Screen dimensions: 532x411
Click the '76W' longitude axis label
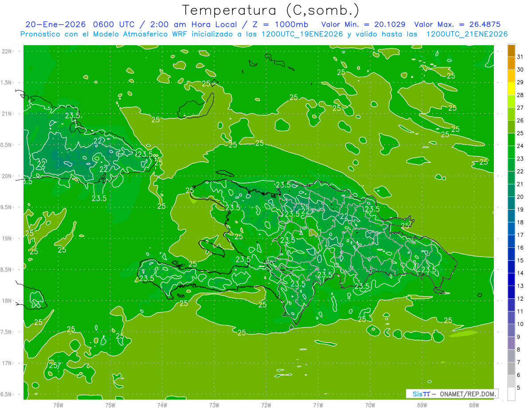pos(58,405)
